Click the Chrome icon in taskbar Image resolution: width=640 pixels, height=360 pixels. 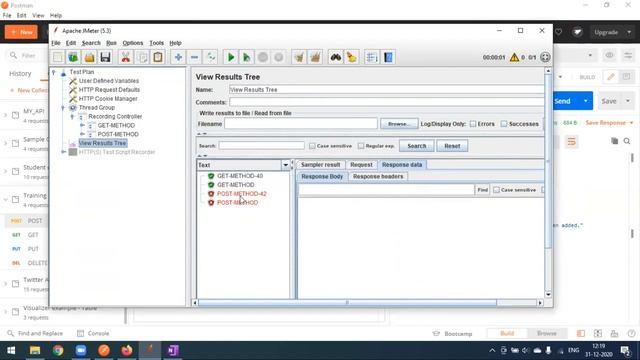(x=58, y=350)
